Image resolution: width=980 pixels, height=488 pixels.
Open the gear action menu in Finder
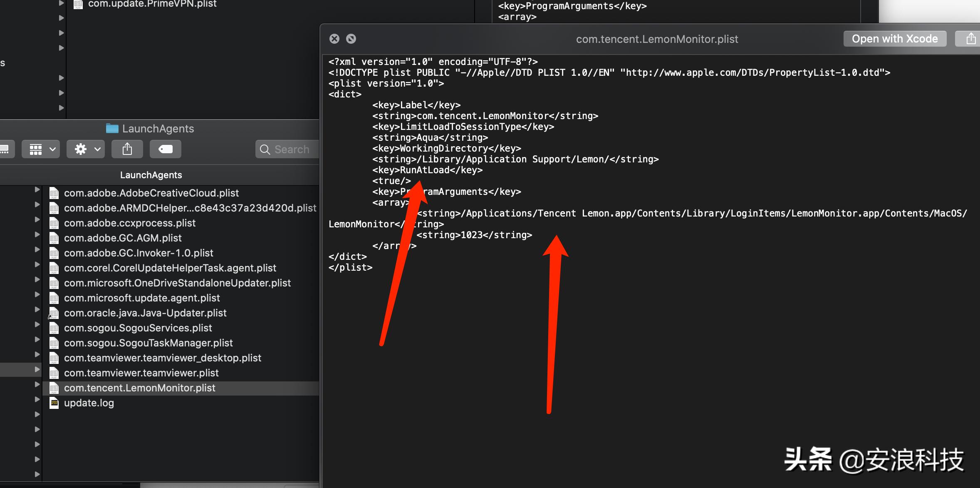(86, 149)
